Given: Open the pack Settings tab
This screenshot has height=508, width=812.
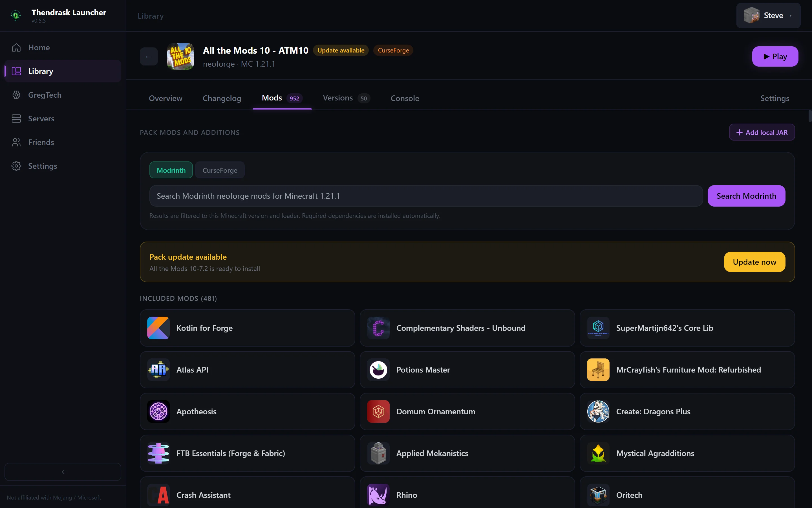Looking at the screenshot, I should (775, 98).
